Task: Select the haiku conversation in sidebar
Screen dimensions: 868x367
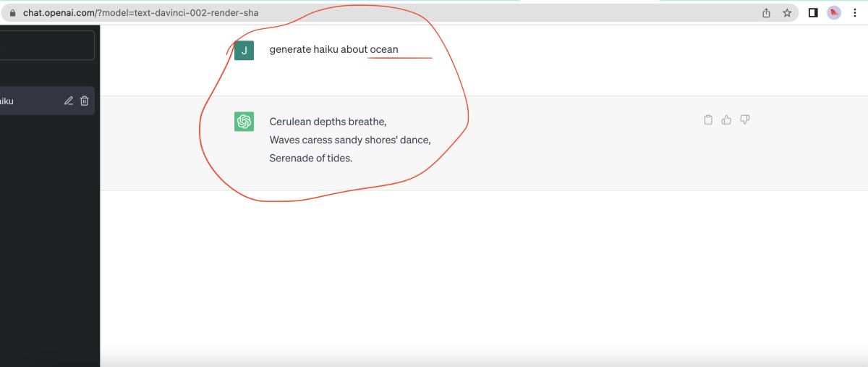Action: (47, 101)
